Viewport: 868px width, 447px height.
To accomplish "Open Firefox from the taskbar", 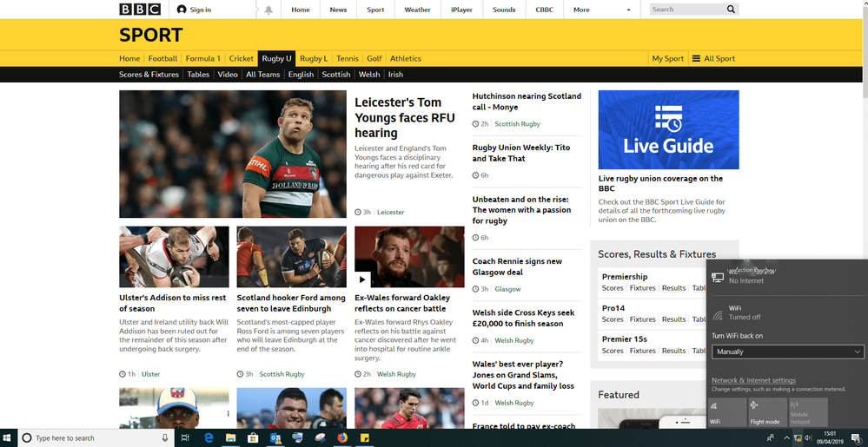I will pos(342,437).
